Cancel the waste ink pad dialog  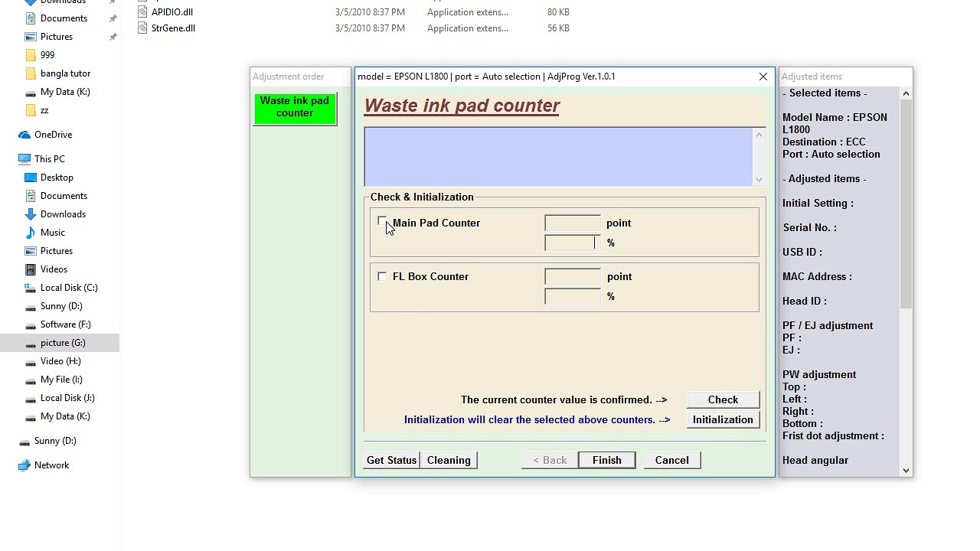(x=671, y=460)
